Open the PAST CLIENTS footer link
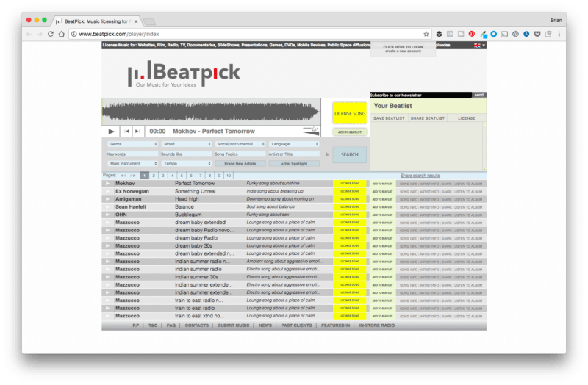The height and width of the screenshot is (385, 588). tap(296, 325)
